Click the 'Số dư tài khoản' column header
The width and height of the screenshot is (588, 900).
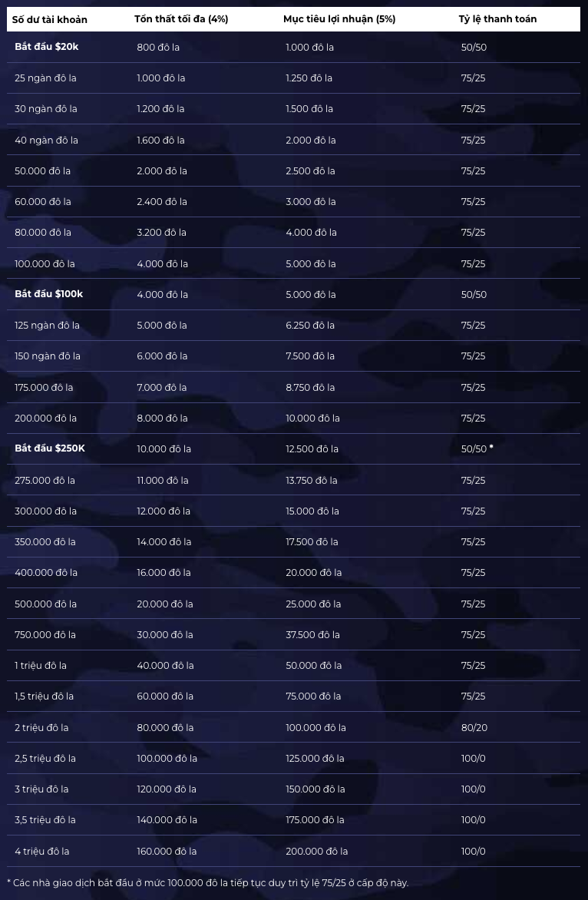tap(49, 19)
